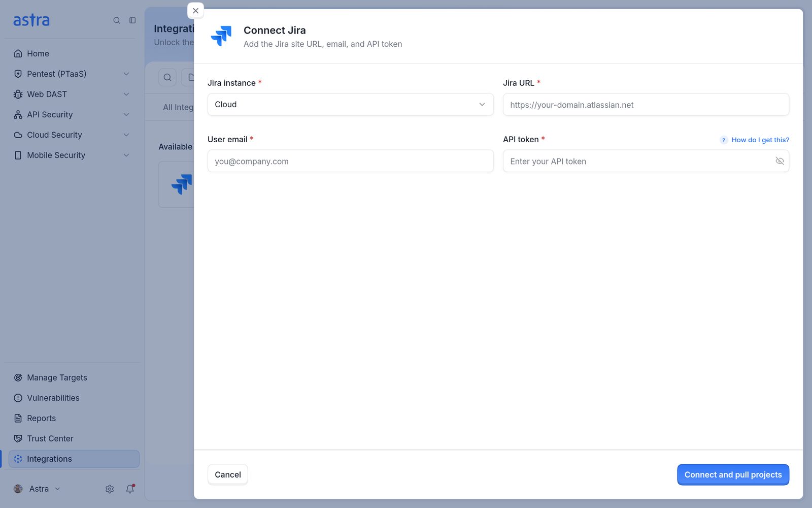This screenshot has height=508, width=812.
Task: Collapse sidebar using panel toggle icon
Action: pyautogui.click(x=132, y=20)
